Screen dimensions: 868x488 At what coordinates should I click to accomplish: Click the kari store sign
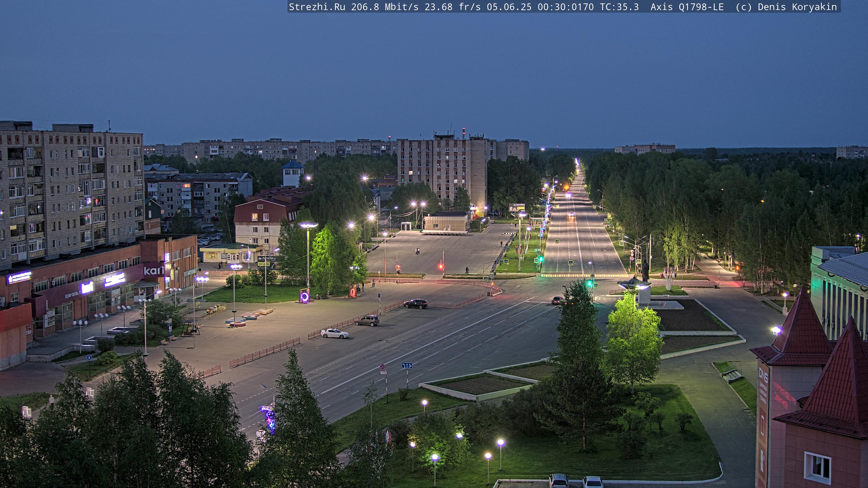(154, 270)
